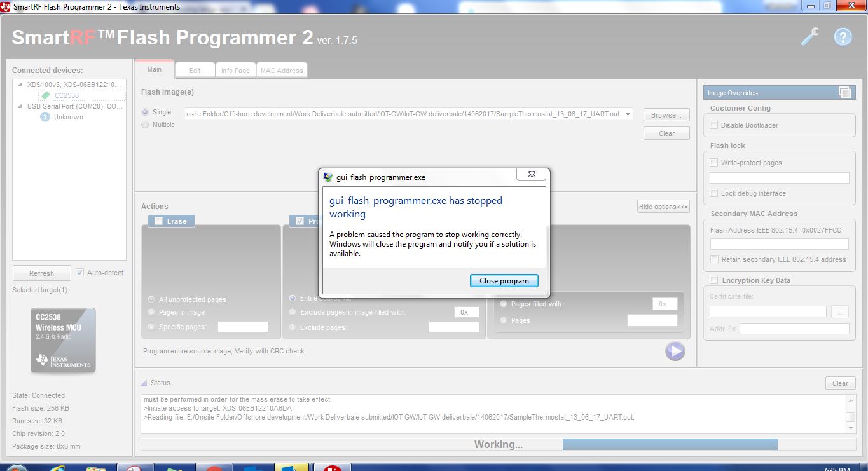The width and height of the screenshot is (868, 471).
Task: Click the Write-protect pages input field
Action: pyautogui.click(x=780, y=178)
